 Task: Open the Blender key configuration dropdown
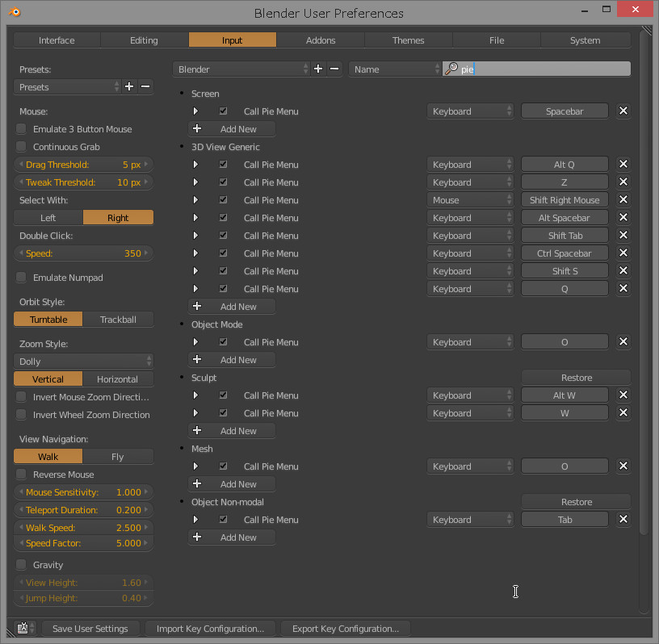[x=241, y=69]
